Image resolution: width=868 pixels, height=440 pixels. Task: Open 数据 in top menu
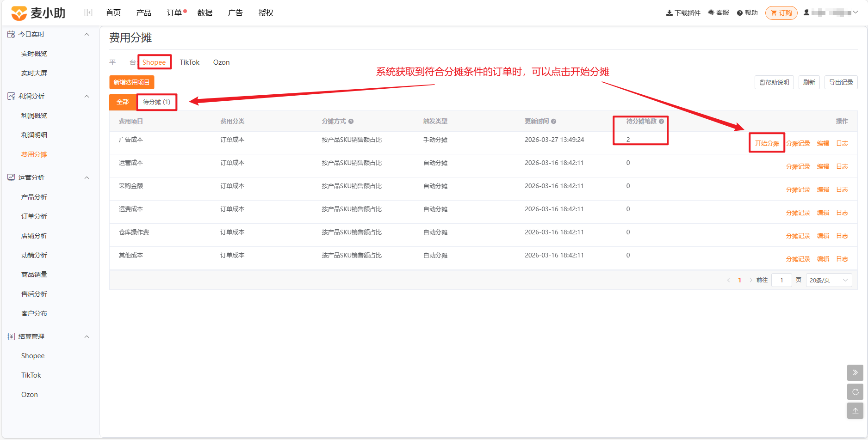click(x=205, y=13)
